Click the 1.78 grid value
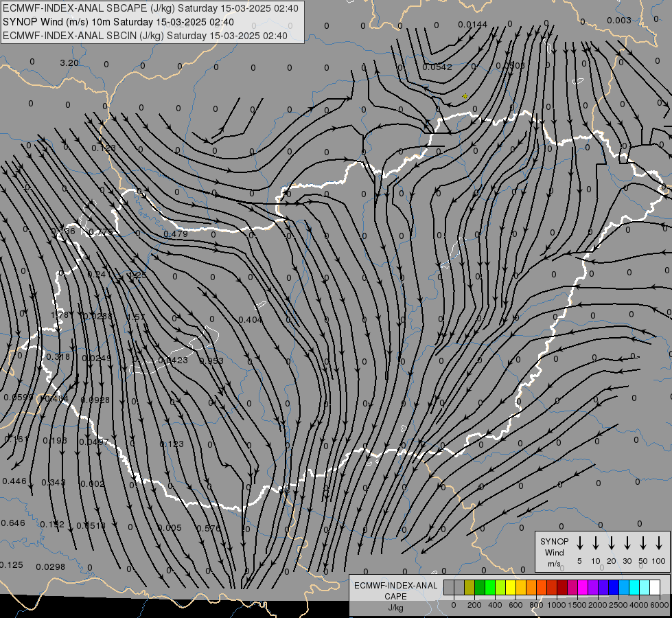Viewport: 672px width, 618px height. coord(60,315)
